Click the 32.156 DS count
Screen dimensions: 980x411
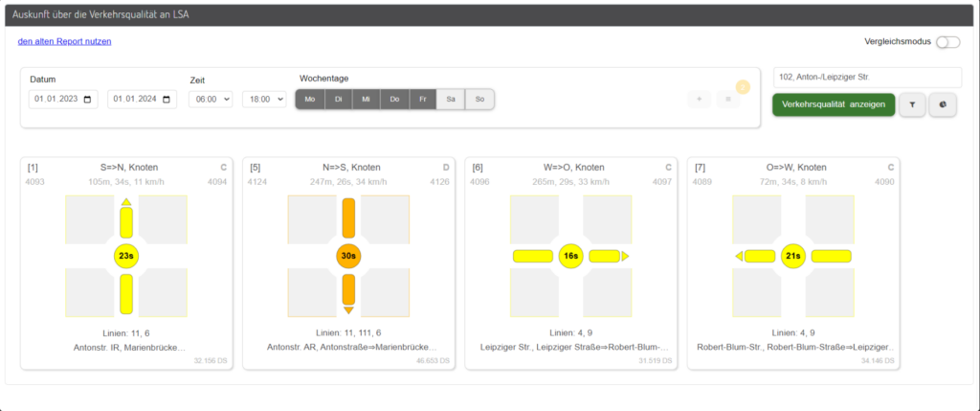coord(211,361)
